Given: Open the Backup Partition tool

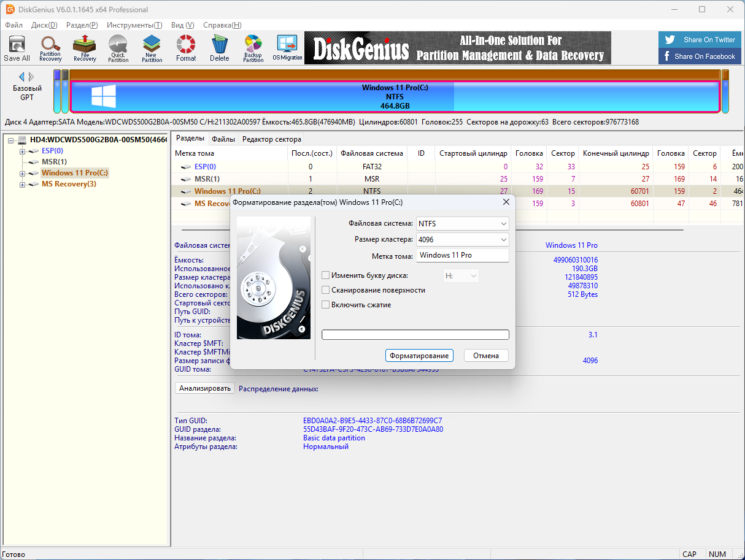Looking at the screenshot, I should pos(253,48).
